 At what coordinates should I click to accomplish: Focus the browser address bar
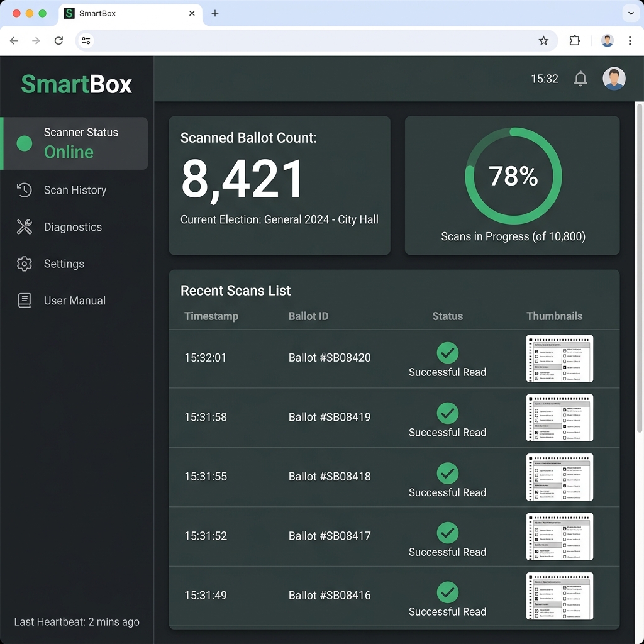click(316, 41)
